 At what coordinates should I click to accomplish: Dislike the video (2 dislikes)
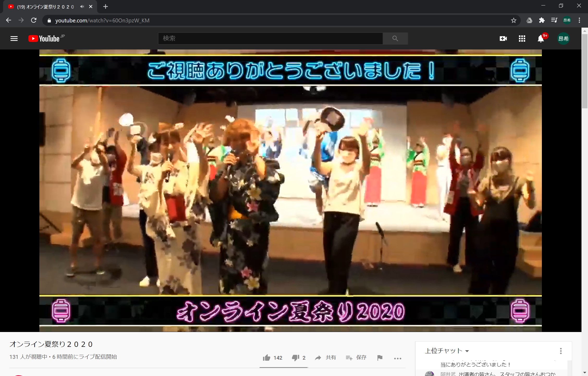299,358
